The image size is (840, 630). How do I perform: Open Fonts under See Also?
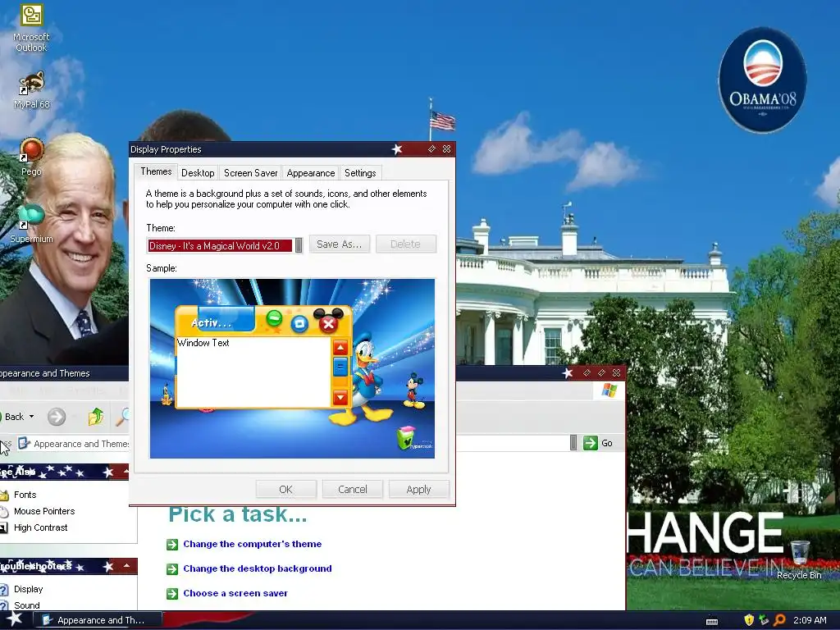[25, 495]
